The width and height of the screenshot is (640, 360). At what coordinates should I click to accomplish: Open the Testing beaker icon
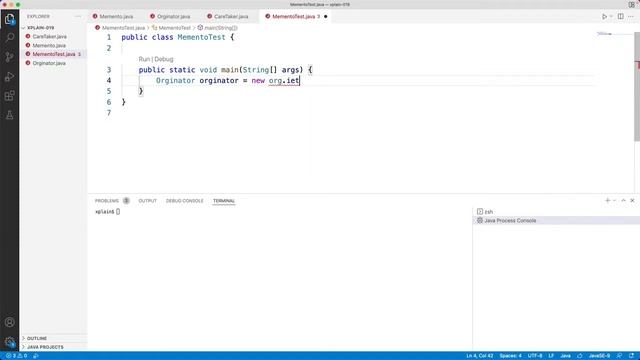pyautogui.click(x=9, y=115)
